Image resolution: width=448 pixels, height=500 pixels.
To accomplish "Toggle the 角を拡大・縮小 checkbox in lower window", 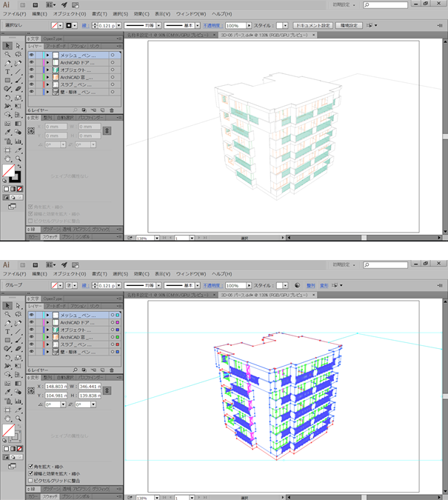I will (x=31, y=466).
